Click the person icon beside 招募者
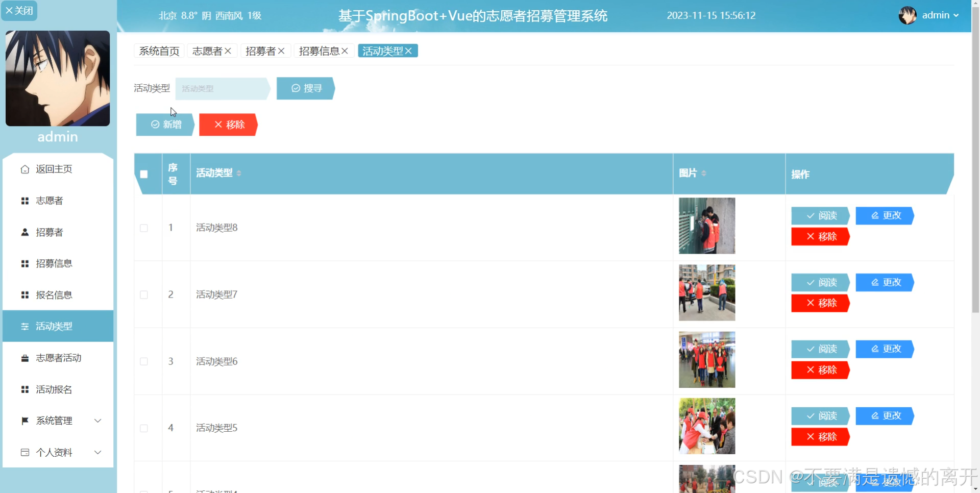980x493 pixels. coord(24,232)
